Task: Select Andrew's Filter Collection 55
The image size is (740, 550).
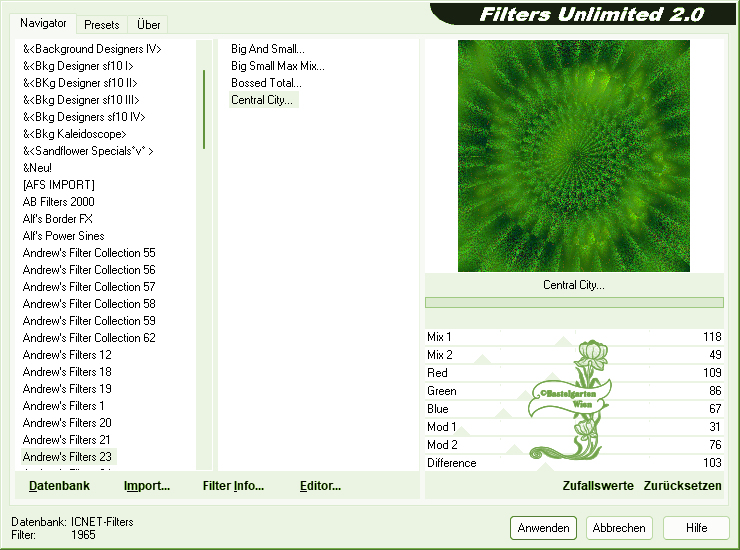Action: coord(89,253)
